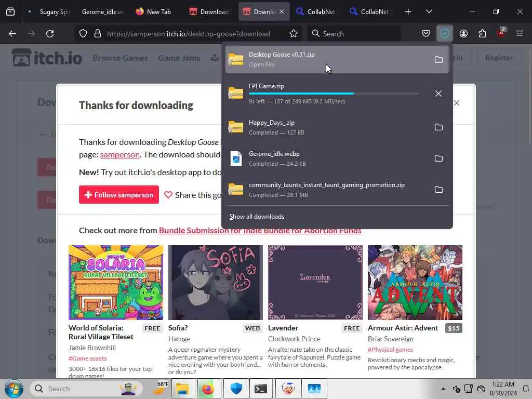Focus the URL address bar
Viewport: 532px width, 399px height.
pos(188,34)
